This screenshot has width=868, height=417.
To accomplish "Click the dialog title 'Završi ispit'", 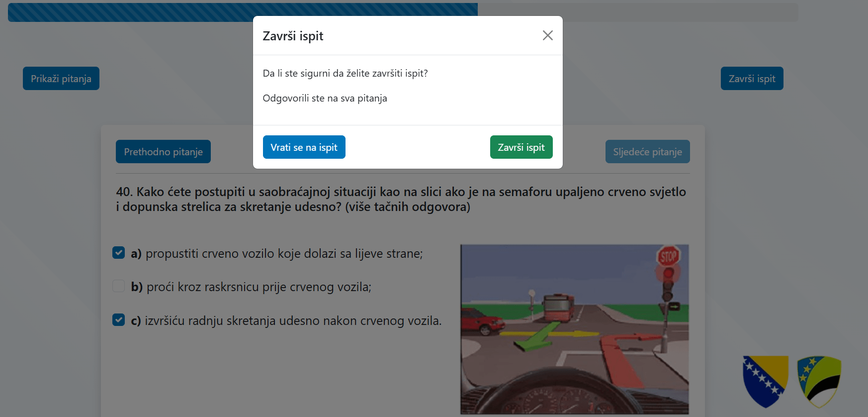I will [x=293, y=36].
